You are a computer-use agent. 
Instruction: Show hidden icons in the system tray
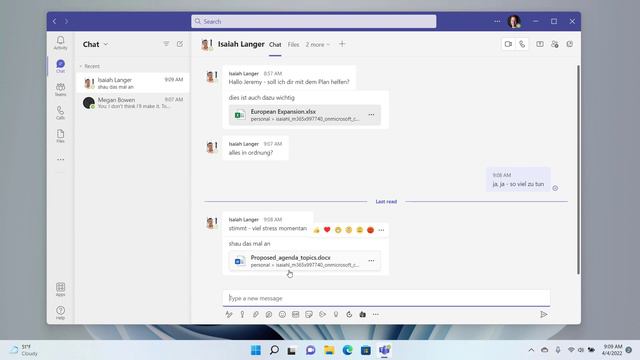pos(531,350)
